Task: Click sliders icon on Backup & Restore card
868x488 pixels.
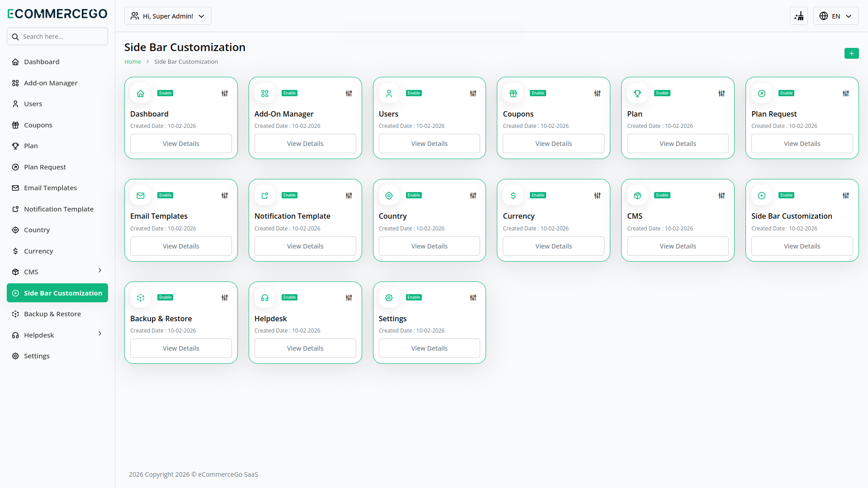Action: tap(225, 298)
